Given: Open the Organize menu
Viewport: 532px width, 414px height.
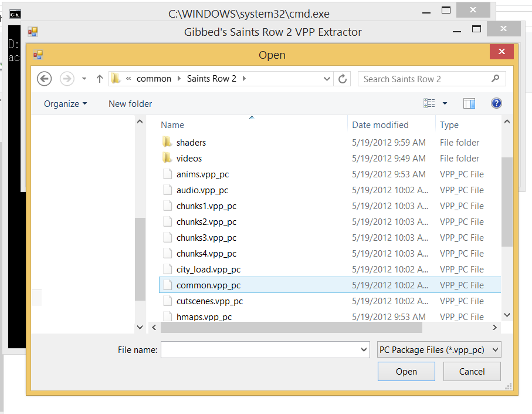Looking at the screenshot, I should [66, 103].
